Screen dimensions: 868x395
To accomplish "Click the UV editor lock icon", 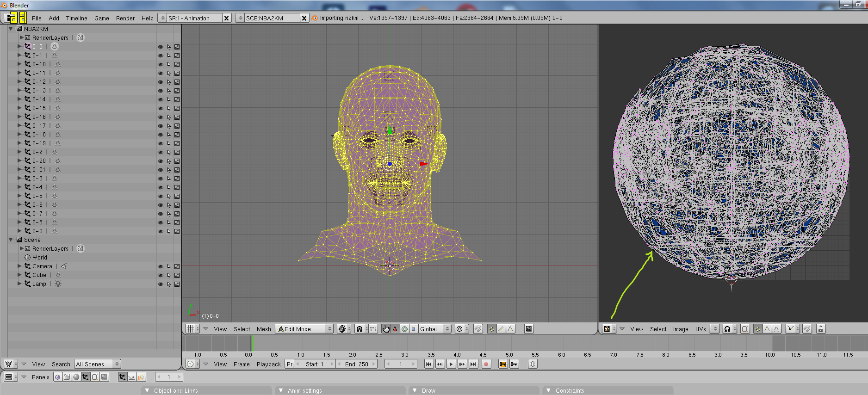I will pyautogui.click(x=820, y=329).
